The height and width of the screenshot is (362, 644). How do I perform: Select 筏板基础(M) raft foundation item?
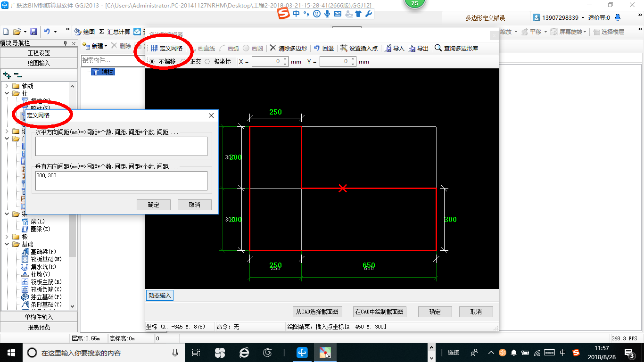[41, 259]
